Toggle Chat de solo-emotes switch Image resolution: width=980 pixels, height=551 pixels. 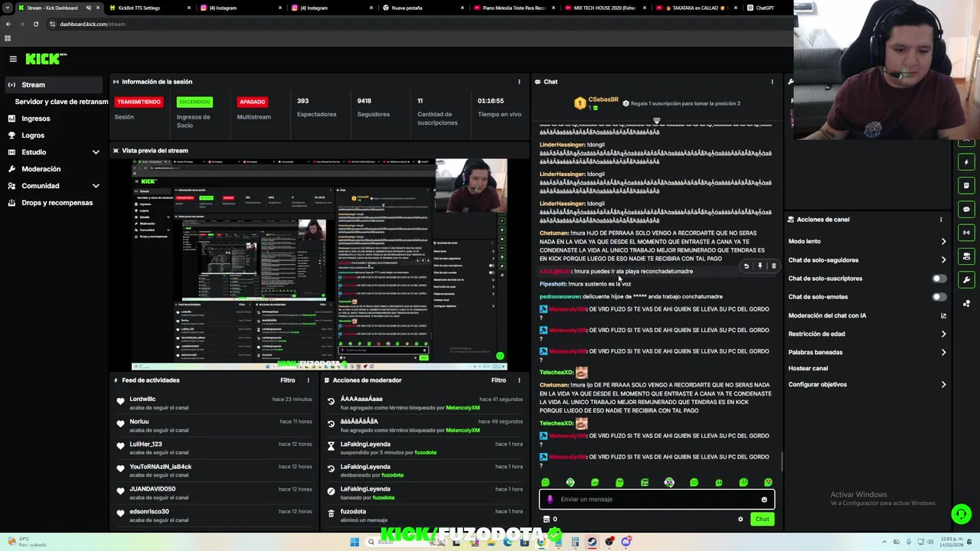click(939, 297)
